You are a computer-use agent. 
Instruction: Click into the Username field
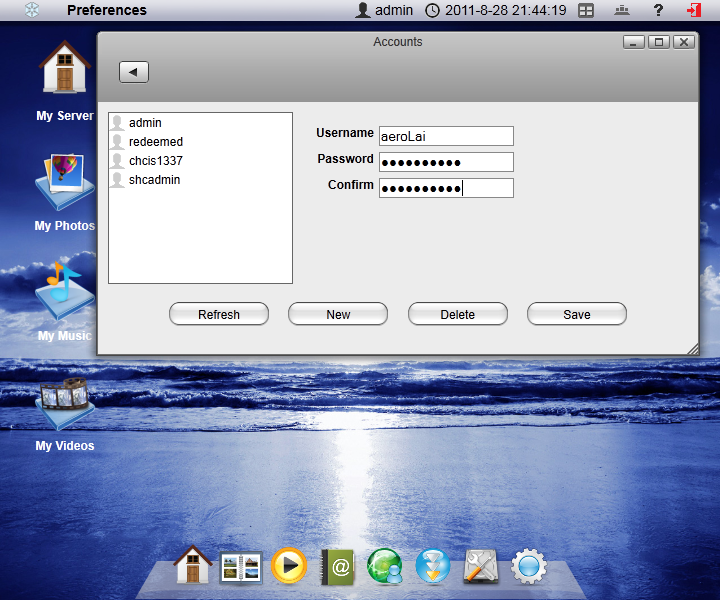click(x=446, y=136)
